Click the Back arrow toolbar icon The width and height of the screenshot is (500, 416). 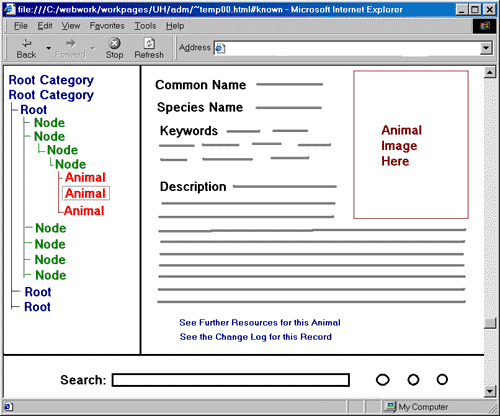26,43
